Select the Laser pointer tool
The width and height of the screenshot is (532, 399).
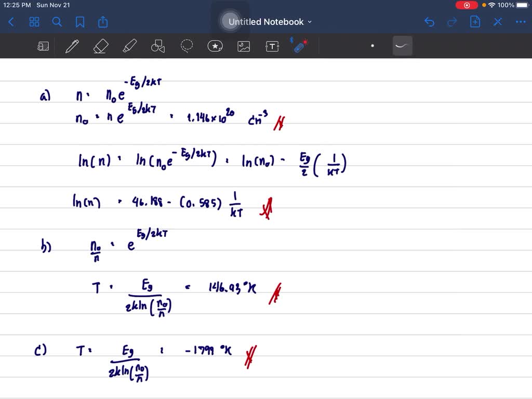click(x=300, y=46)
